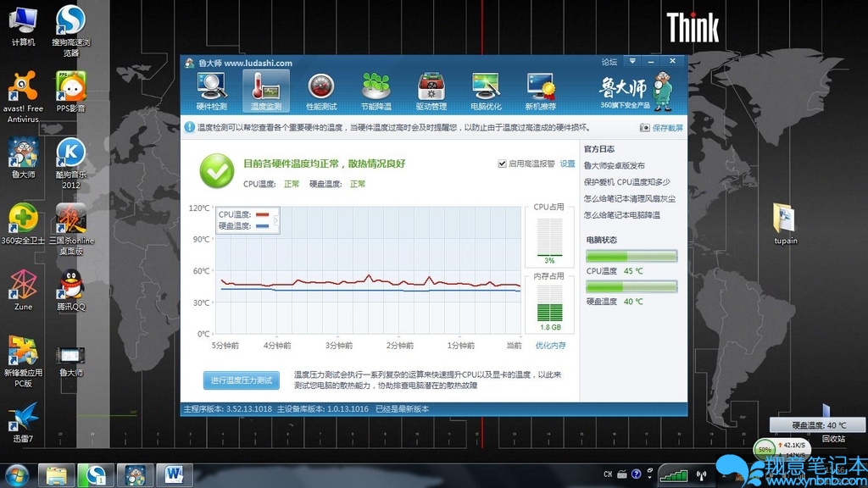Launch 搜狗高速浏览器 from the desktop
Screen dimensions: 868x488
[x=71, y=31]
